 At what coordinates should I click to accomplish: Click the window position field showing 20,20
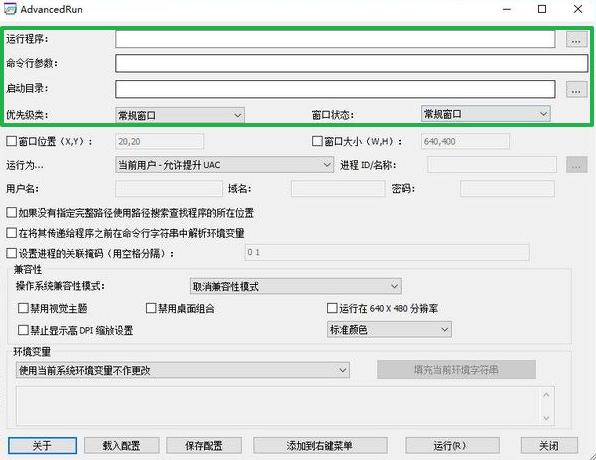pos(159,141)
